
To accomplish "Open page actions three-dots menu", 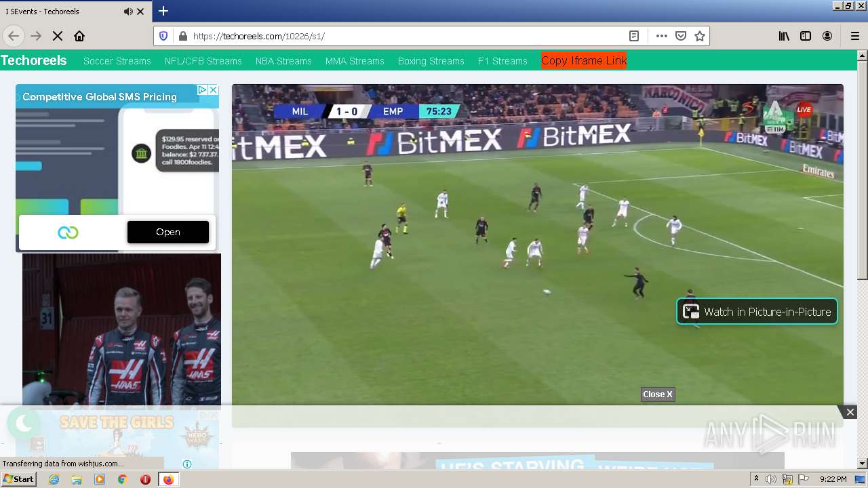I will 662,36.
